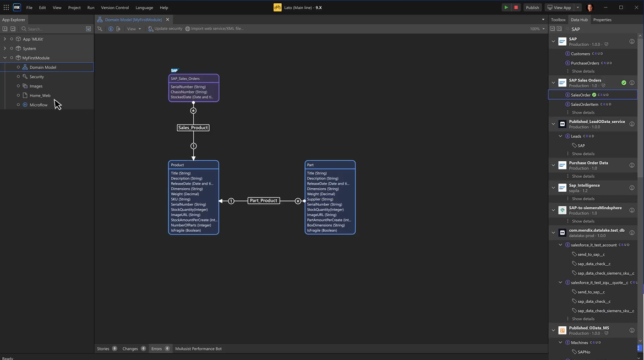Open the app switcher grid icon
644x360 pixels.
6,7
